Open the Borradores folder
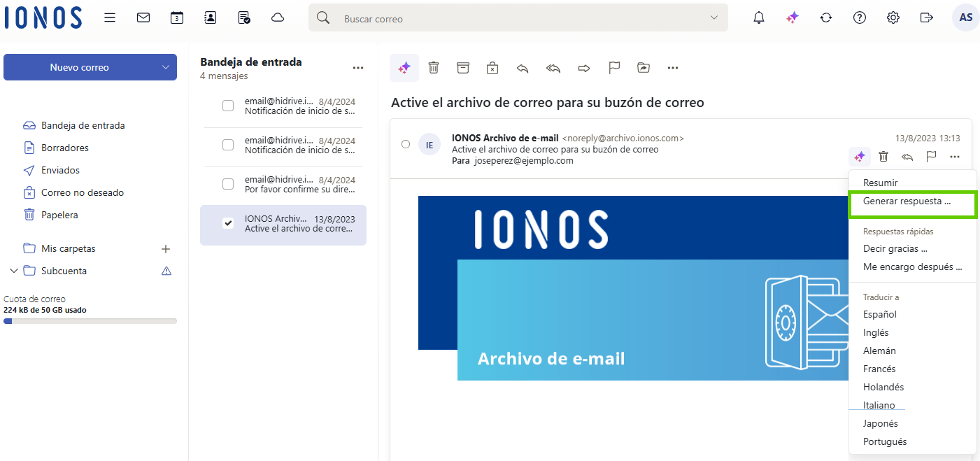Viewport: 980px width, 461px height. click(x=65, y=148)
